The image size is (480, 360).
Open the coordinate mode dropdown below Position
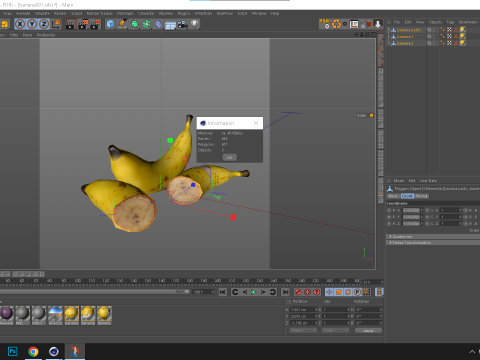pyautogui.click(x=303, y=330)
